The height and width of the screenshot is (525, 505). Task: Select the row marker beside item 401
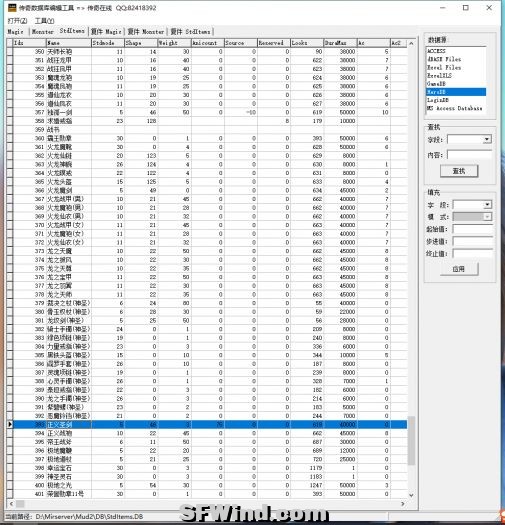[x=10, y=494]
